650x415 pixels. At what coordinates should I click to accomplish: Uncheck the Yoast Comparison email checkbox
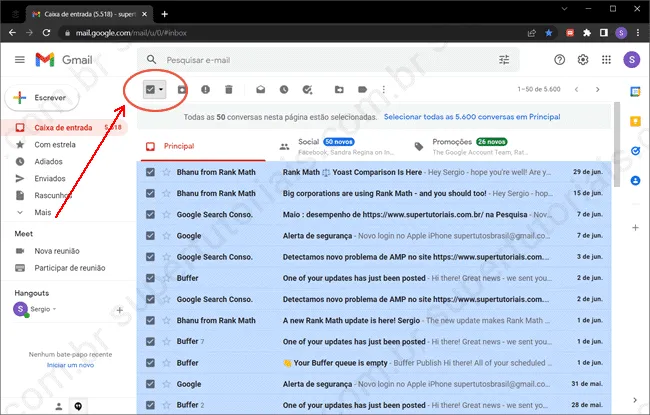(150, 172)
